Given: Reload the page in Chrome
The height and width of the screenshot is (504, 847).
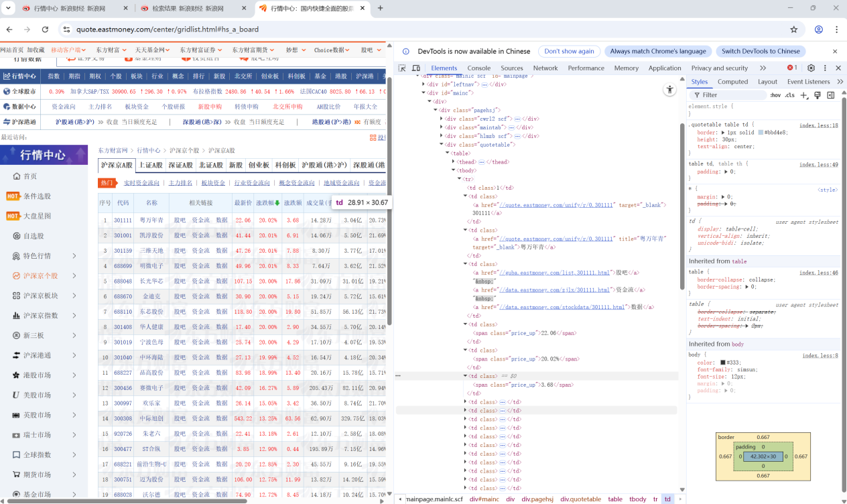Looking at the screenshot, I should coord(45,29).
